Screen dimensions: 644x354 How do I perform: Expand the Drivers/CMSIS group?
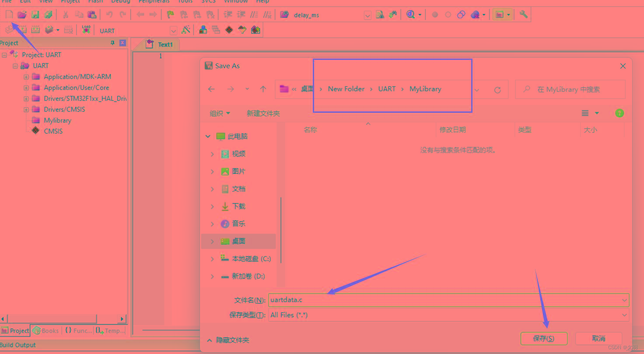click(26, 109)
